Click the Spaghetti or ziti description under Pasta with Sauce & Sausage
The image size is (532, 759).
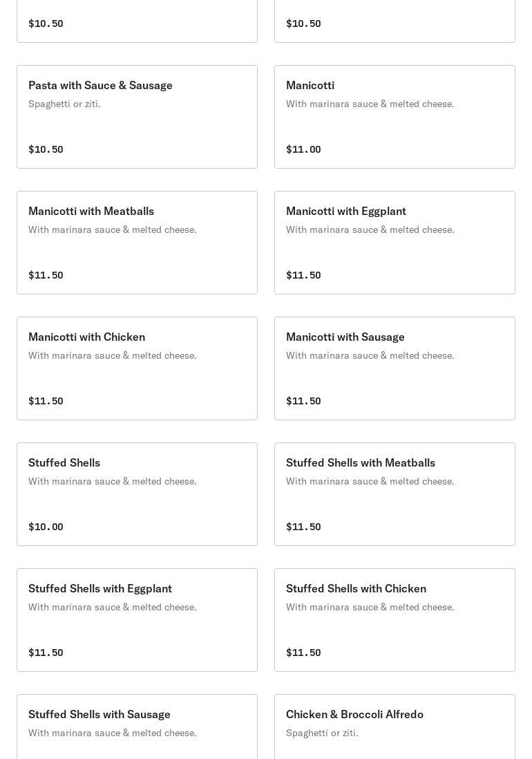pos(64,104)
